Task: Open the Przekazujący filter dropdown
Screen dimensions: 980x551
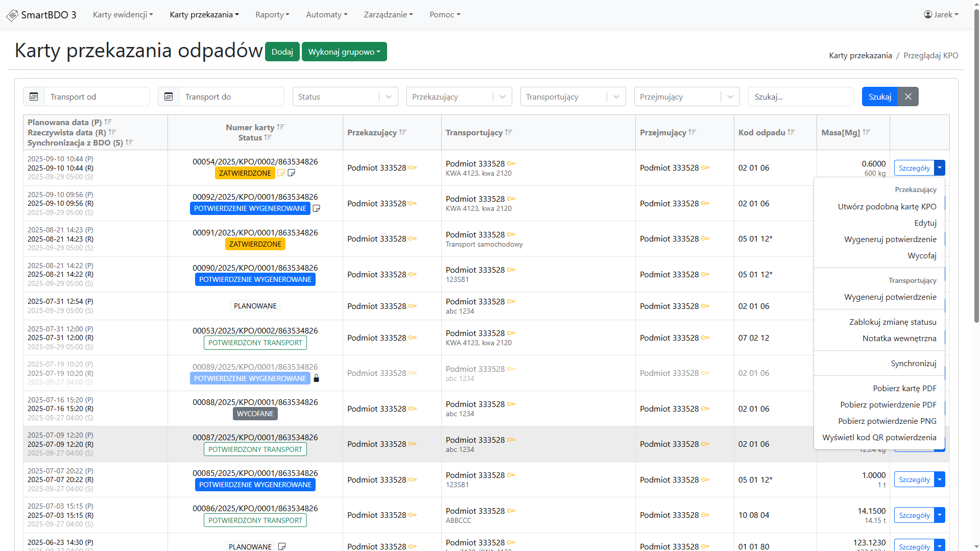Action: tap(503, 97)
